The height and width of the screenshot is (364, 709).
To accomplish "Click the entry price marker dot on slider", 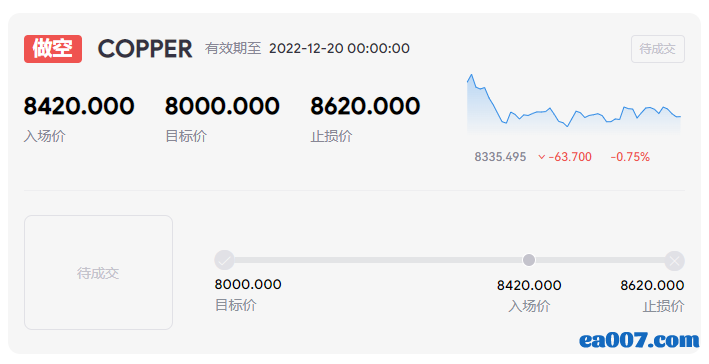I will pos(529,260).
